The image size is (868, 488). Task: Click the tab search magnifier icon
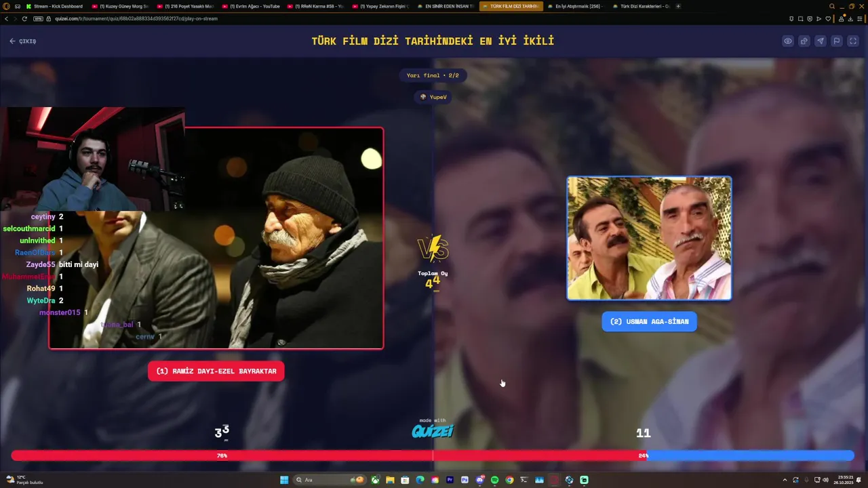(832, 6)
